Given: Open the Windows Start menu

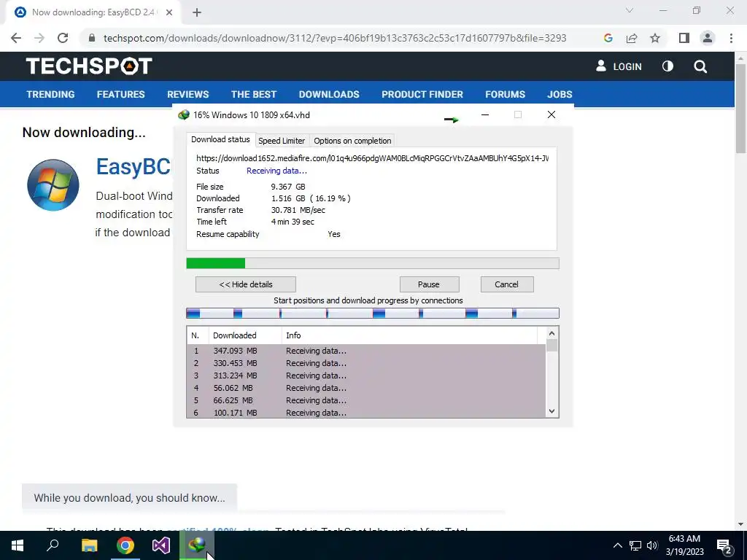Looking at the screenshot, I should tap(18, 545).
